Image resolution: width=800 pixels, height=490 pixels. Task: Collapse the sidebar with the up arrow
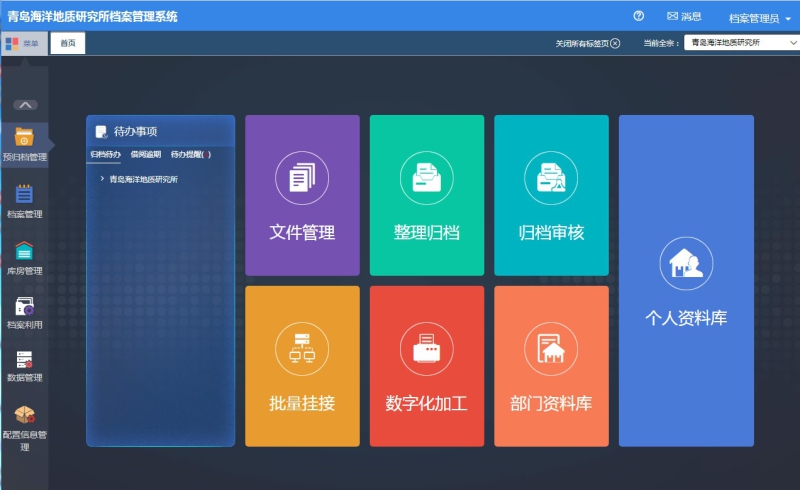click(26, 104)
